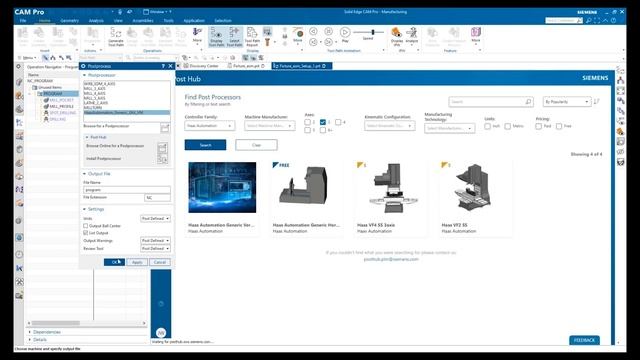Click the globe icon in left sidebar

pyautogui.click(x=19, y=238)
